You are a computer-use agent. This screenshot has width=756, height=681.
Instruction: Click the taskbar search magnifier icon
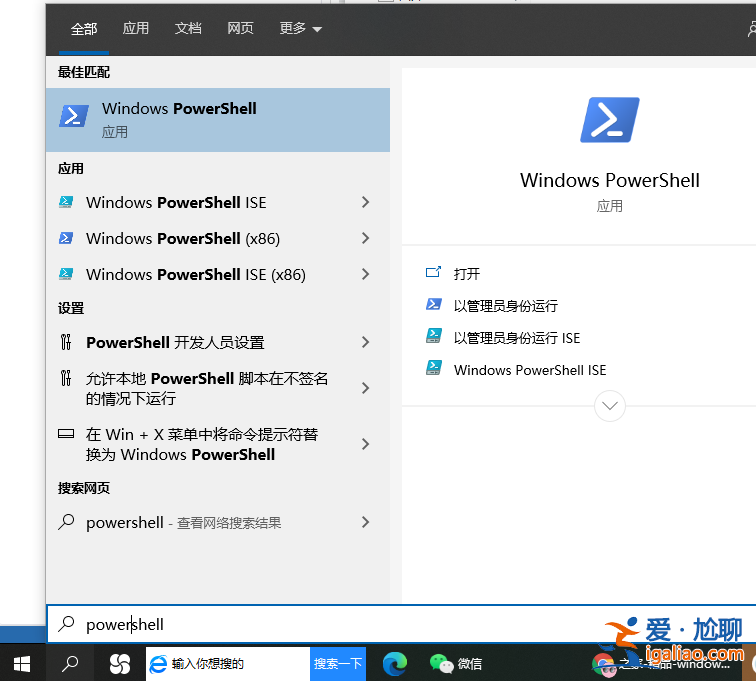click(70, 664)
